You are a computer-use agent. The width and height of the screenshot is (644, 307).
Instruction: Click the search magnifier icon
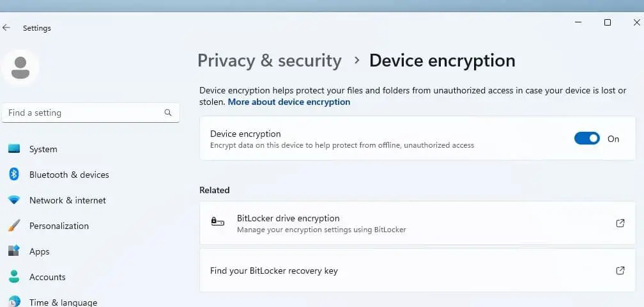(x=168, y=113)
